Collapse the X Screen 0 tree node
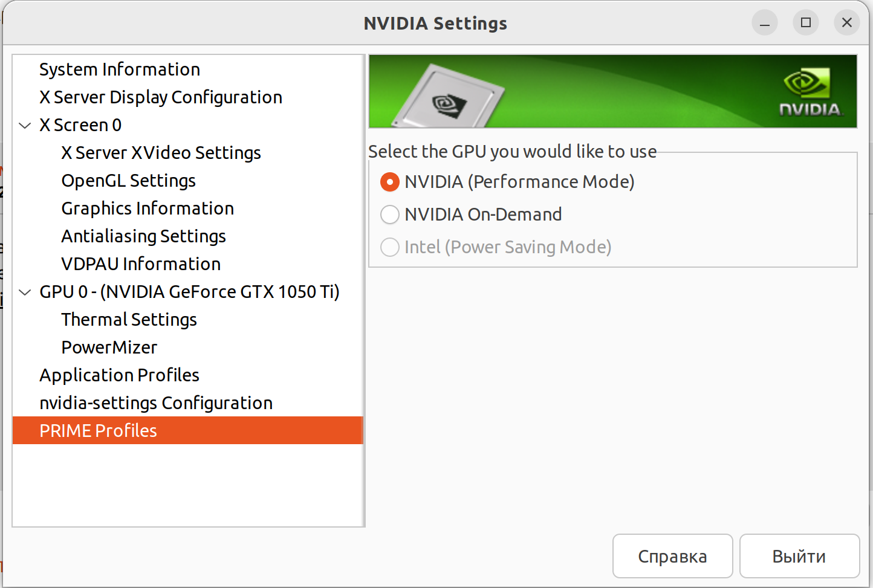873x588 pixels. pos(25,126)
